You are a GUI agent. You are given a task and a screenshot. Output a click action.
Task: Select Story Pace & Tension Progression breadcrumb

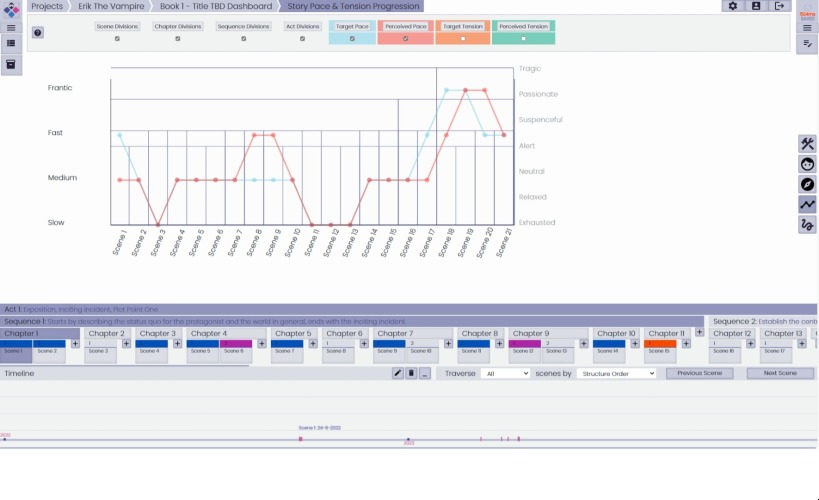[x=353, y=6]
